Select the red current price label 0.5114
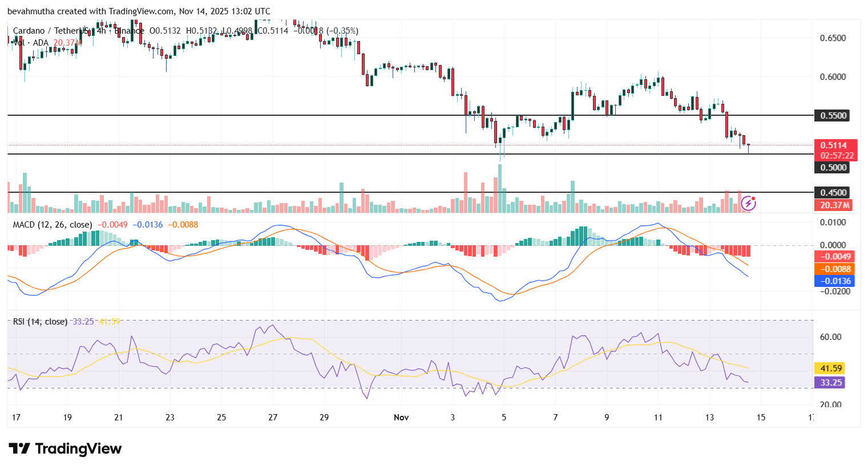Viewport: 868px width, 470px height. click(x=834, y=145)
